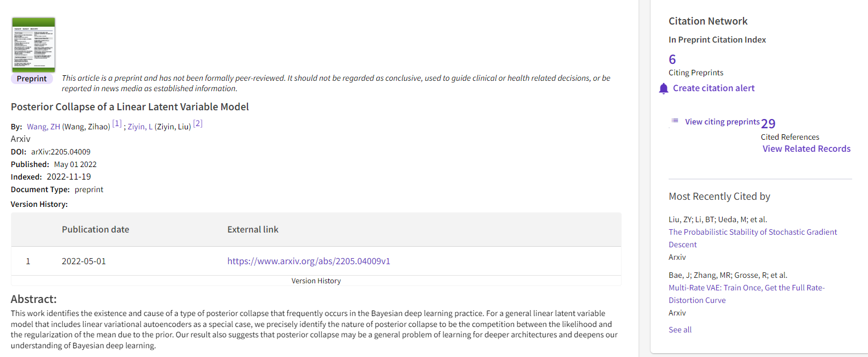This screenshot has width=868, height=357.
Task: Select See all under Most Recently Cited by
Action: [x=680, y=329]
